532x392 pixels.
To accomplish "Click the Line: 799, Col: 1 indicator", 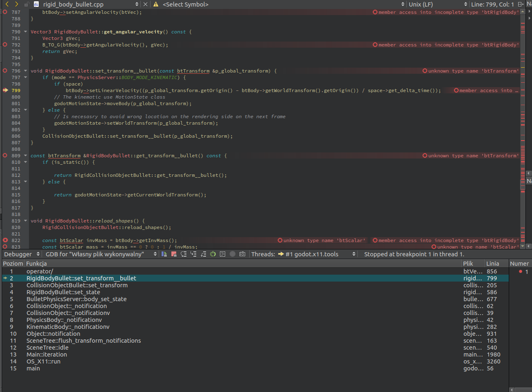I will pyautogui.click(x=492, y=4).
